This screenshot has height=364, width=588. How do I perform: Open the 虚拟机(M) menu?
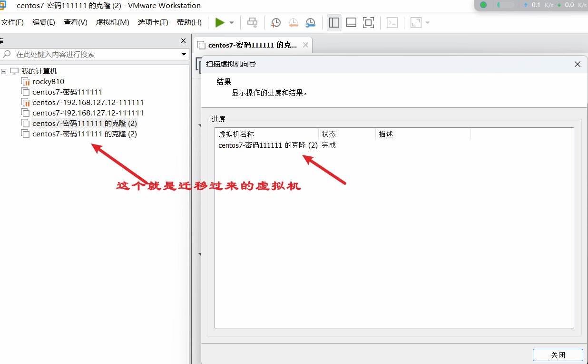[113, 22]
